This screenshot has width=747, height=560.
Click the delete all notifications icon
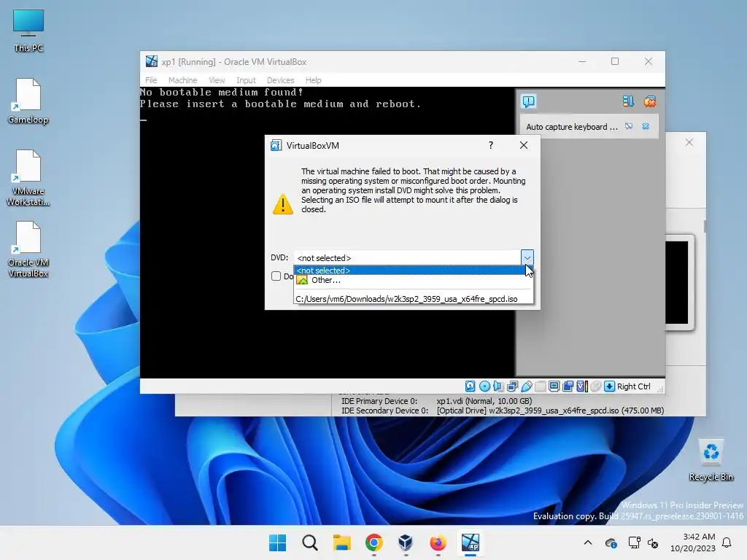[650, 101]
